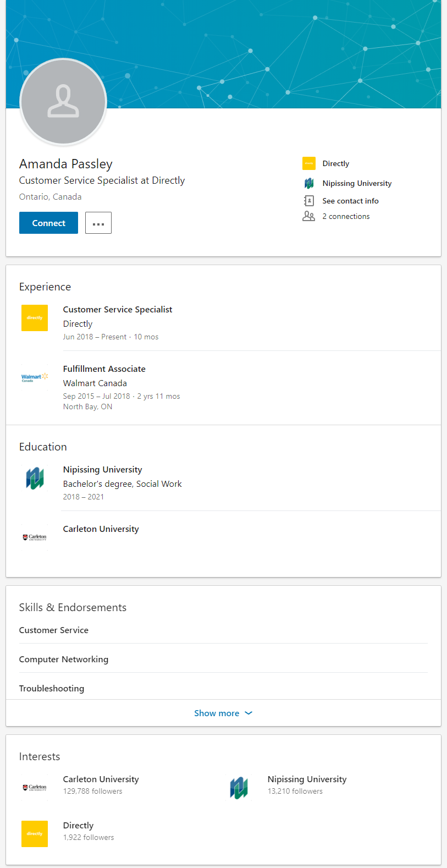Click the headline Customer Service Specialist at Directly
Screen dimensions: 447x868
pyautogui.click(x=102, y=180)
